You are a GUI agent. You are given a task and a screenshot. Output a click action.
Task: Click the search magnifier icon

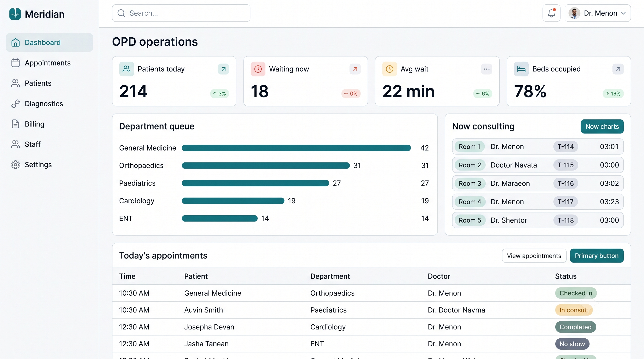pyautogui.click(x=121, y=13)
